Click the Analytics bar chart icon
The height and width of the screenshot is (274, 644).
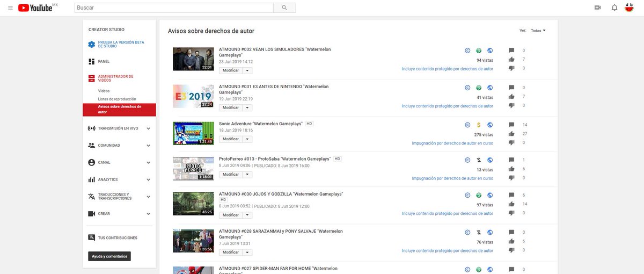pyautogui.click(x=92, y=179)
